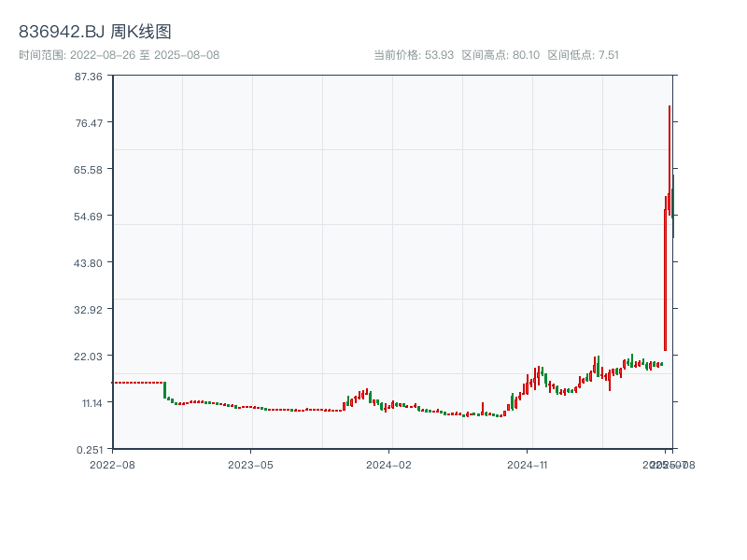Click y-axis label 54.69
Screen dimensions: 747x560
88,217
